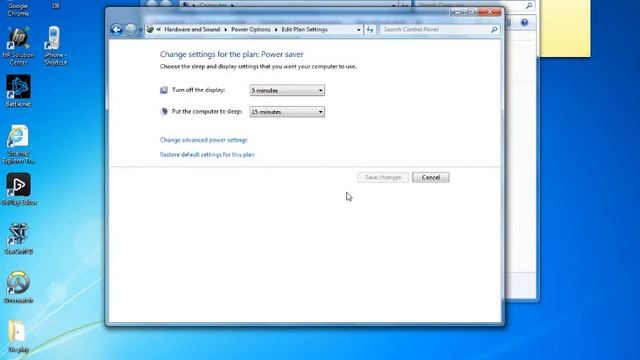Click the Save changes button
The width and height of the screenshot is (640, 360).
coord(383,178)
